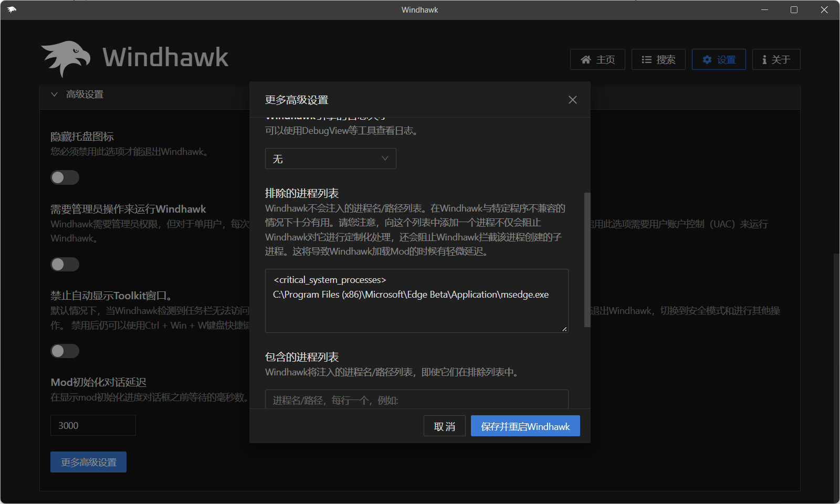
Task: Click the Mod初始化对话延迟 heading
Action: pyautogui.click(x=98, y=382)
